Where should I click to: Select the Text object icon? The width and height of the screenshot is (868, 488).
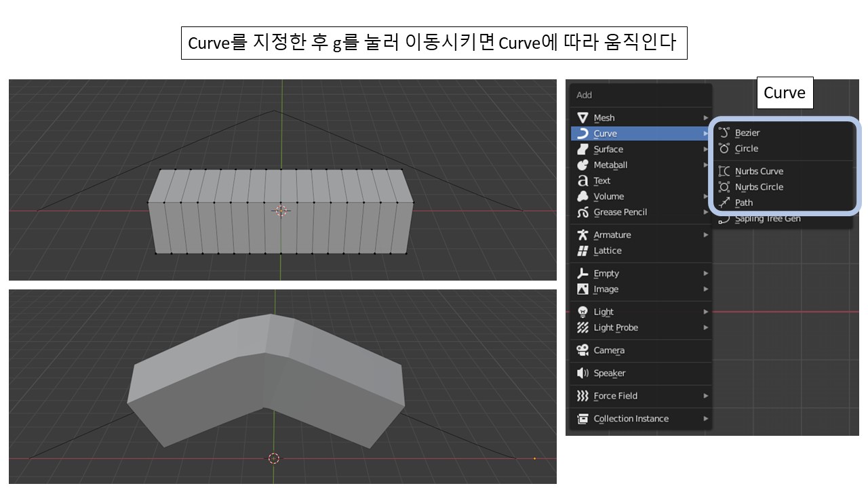click(583, 180)
